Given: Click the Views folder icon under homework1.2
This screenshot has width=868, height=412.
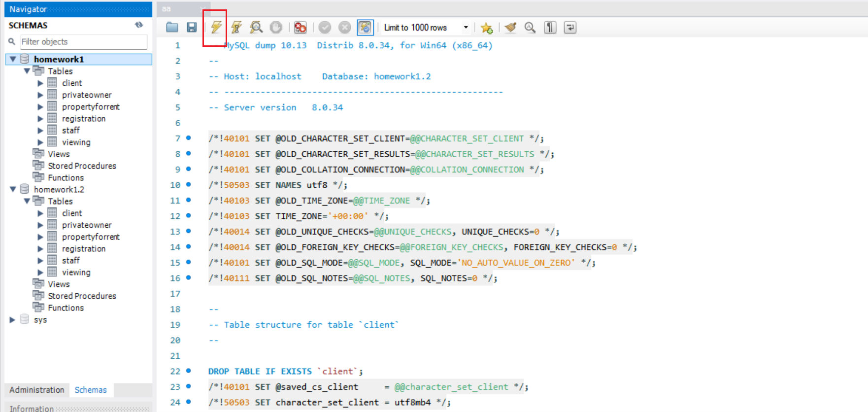Looking at the screenshot, I should pos(38,284).
